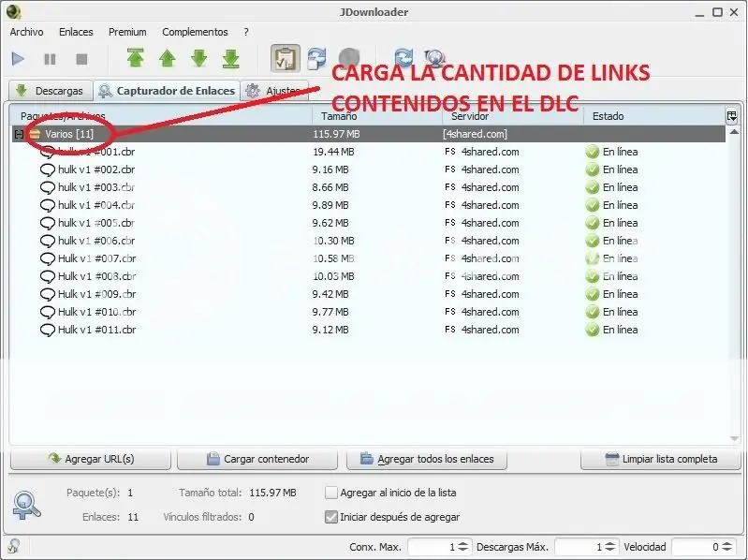Move selection to bottom with green arrow
Viewport: 748px width, 560px height.
coord(231,58)
